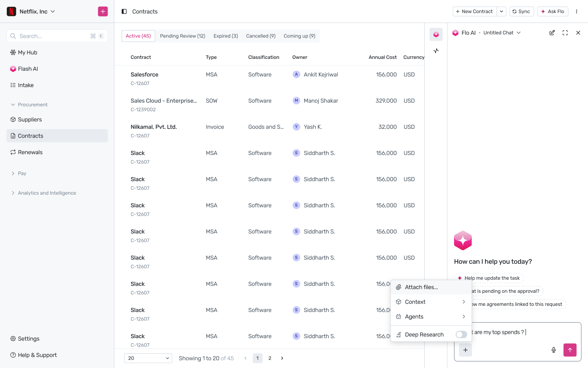Switch to the Pending Review (12) tab
The width and height of the screenshot is (588, 368).
[183, 36]
